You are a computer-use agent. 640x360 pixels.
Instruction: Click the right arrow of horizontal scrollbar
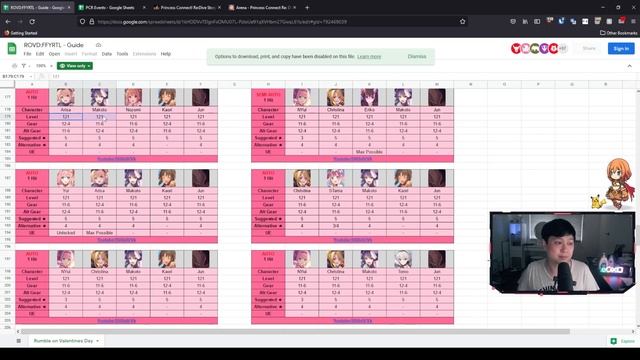pos(633,331)
